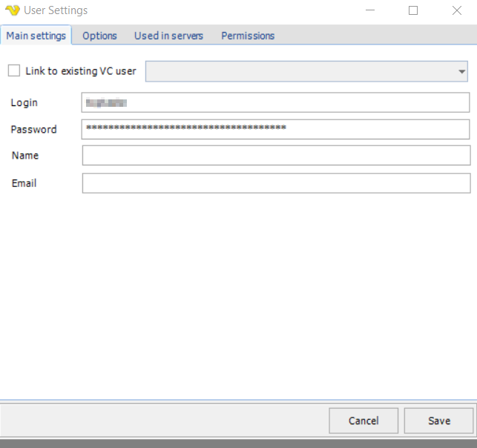The height and width of the screenshot is (448, 477).
Task: Close the User Settings dialog
Action: (457, 10)
